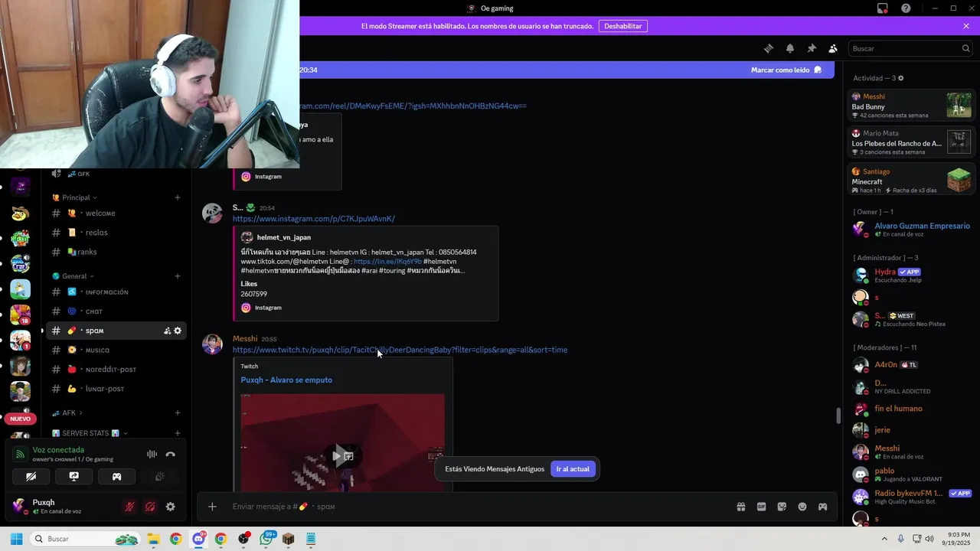
Task: Open the chat channel
Action: (116, 311)
